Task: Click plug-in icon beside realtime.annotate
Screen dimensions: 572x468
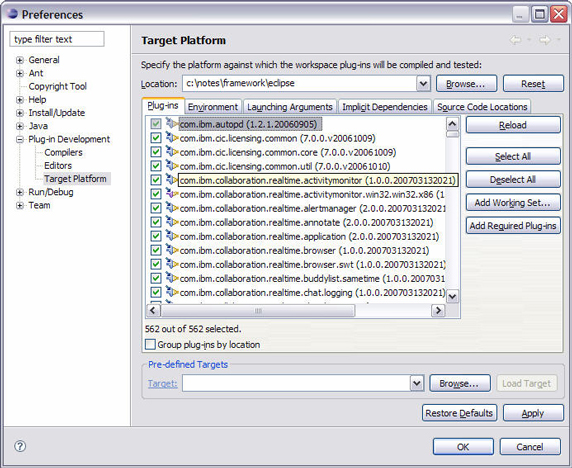Action: [x=172, y=222]
